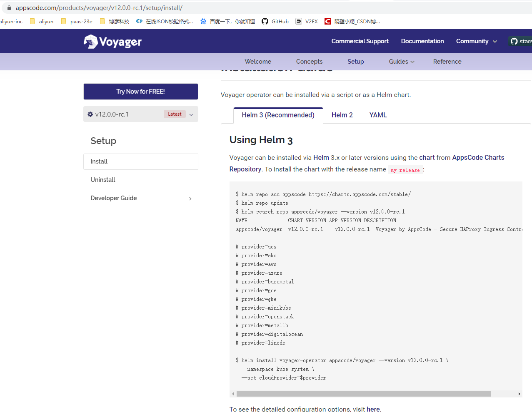Click the --namespace kube-system line
532x412 pixels.
[278, 369]
